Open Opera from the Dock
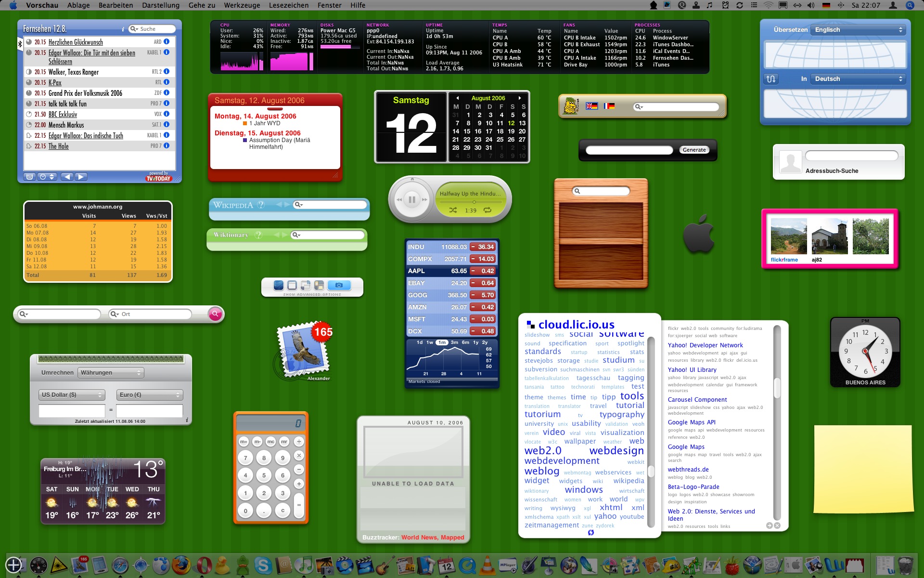The width and height of the screenshot is (924, 578). click(203, 565)
